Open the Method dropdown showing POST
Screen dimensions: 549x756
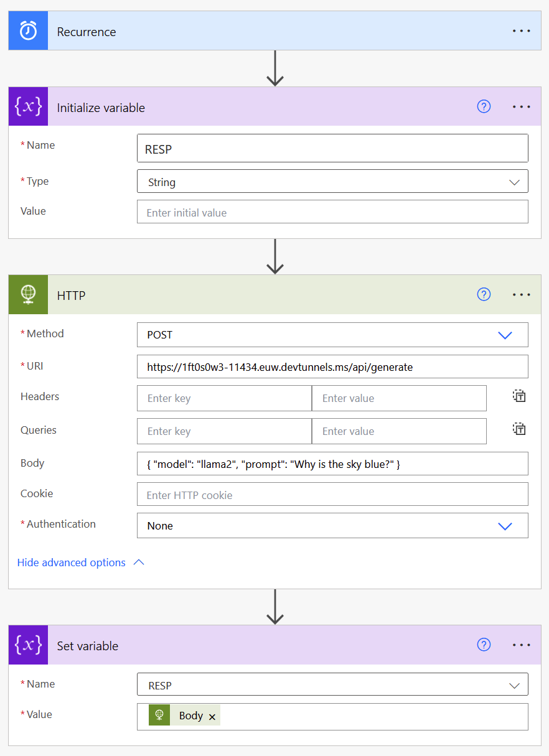click(505, 335)
